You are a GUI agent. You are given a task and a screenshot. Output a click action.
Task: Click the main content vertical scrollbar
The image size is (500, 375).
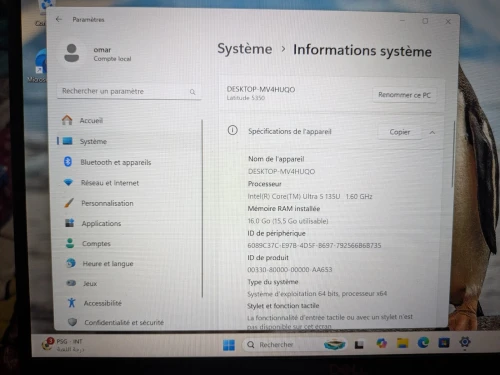click(x=453, y=153)
